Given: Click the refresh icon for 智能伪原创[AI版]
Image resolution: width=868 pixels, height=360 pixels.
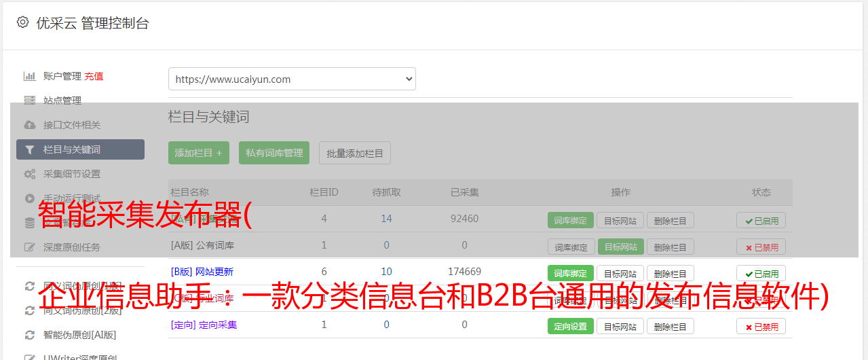Looking at the screenshot, I should pyautogui.click(x=29, y=335).
